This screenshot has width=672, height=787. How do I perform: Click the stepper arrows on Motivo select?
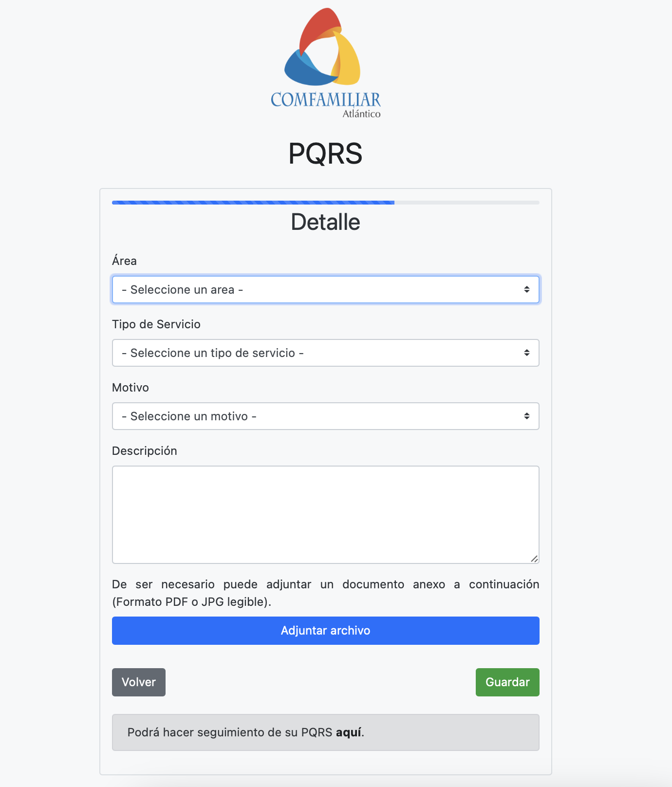(x=526, y=416)
